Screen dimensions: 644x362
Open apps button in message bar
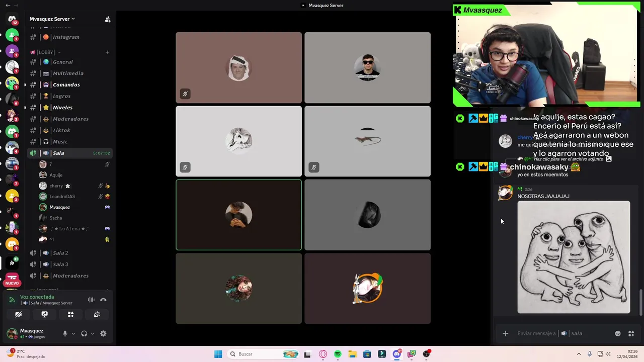631,333
